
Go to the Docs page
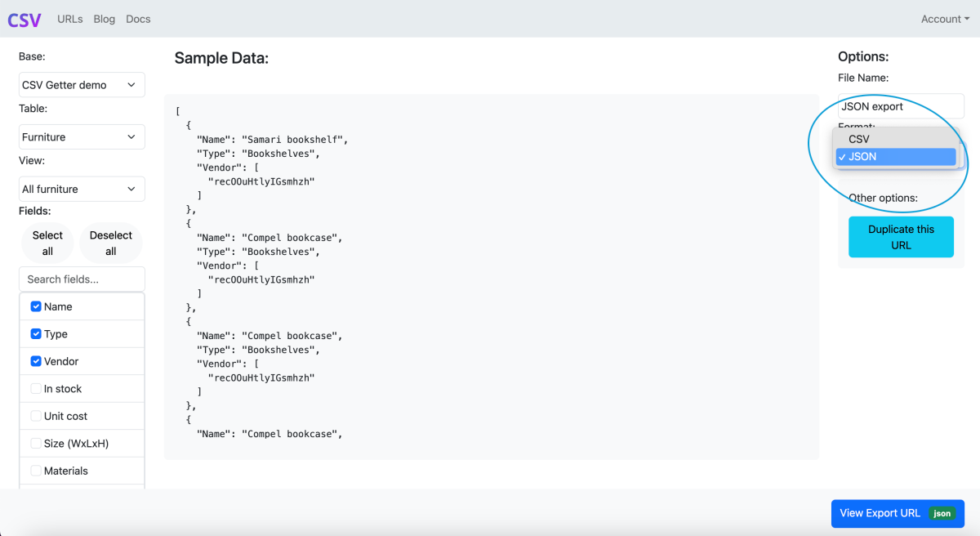coord(138,19)
